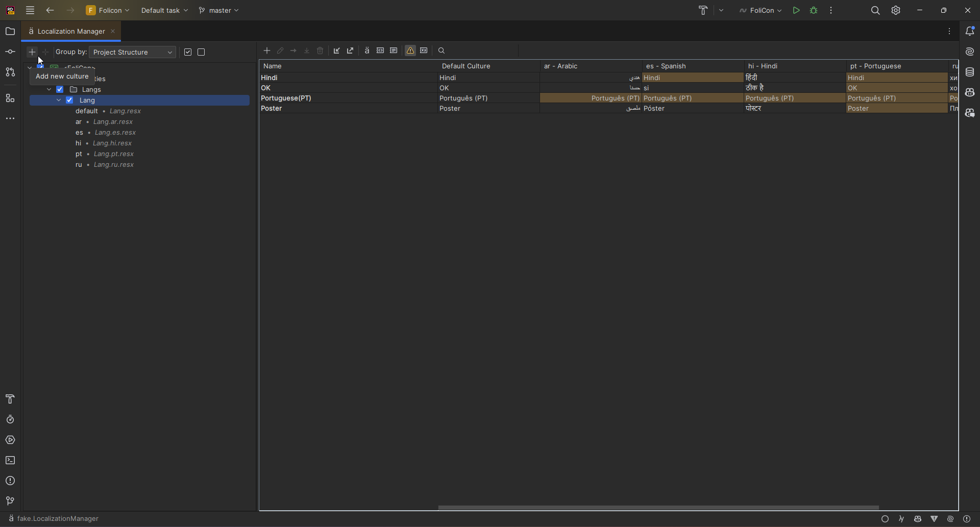
Task: Click Deselect all empty checkbox icon
Action: [202, 52]
